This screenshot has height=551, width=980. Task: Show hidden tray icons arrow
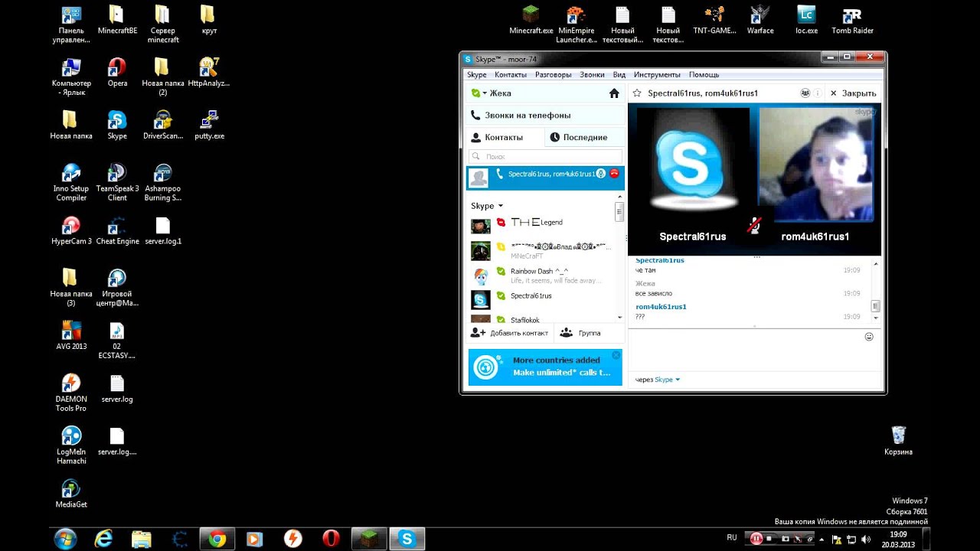(x=823, y=540)
